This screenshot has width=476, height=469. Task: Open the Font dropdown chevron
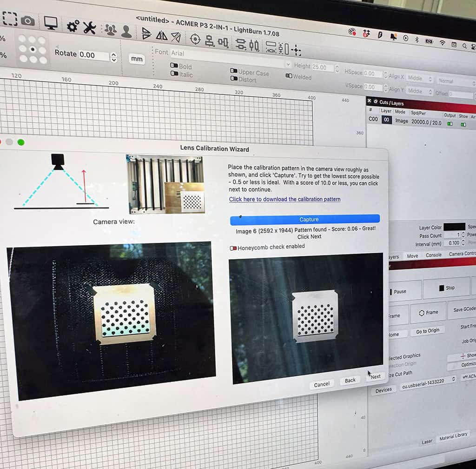point(288,64)
